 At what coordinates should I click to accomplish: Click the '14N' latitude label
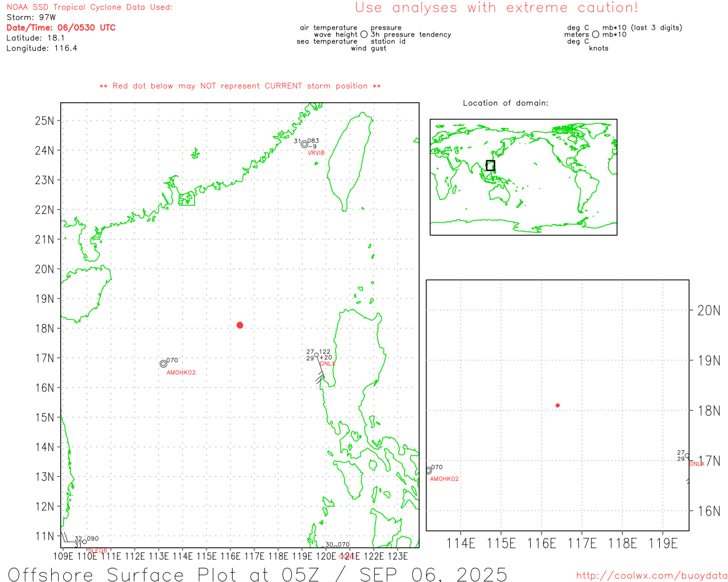[44, 447]
